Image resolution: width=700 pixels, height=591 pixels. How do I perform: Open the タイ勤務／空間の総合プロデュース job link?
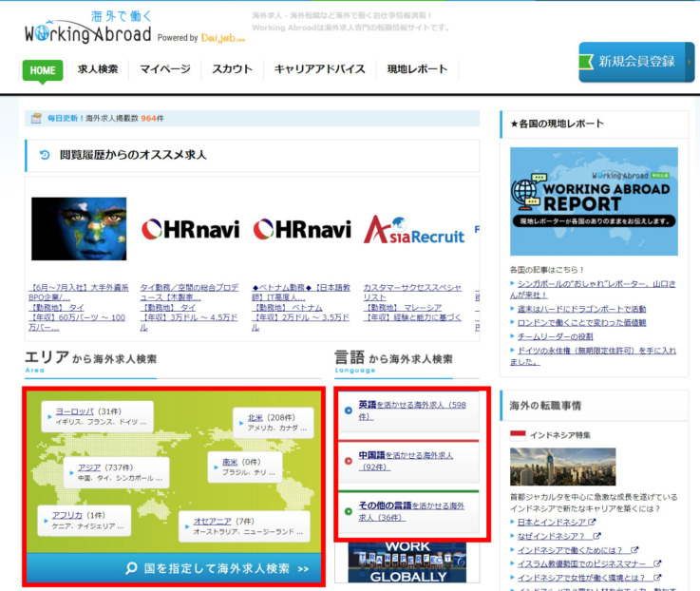pos(189,292)
